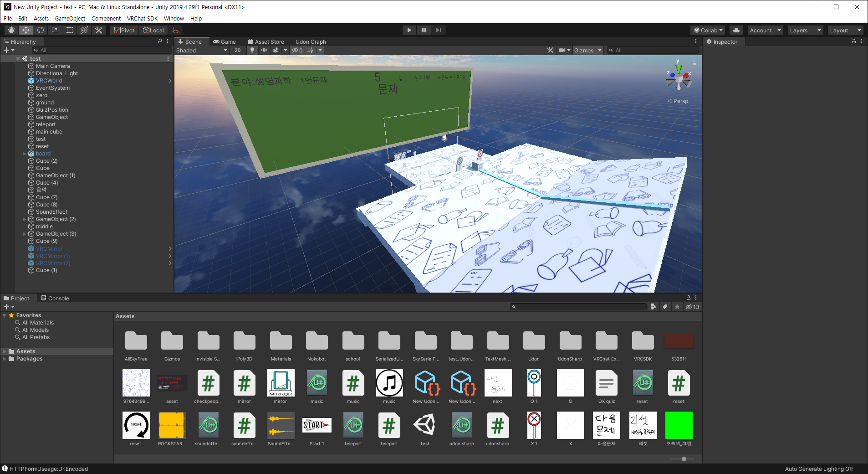Select the Rotate tool
Viewport: 868px width, 474px height.
41,30
